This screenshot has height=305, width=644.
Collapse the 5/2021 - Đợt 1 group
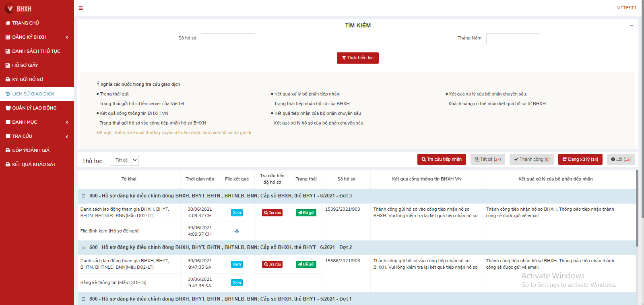tap(84, 299)
